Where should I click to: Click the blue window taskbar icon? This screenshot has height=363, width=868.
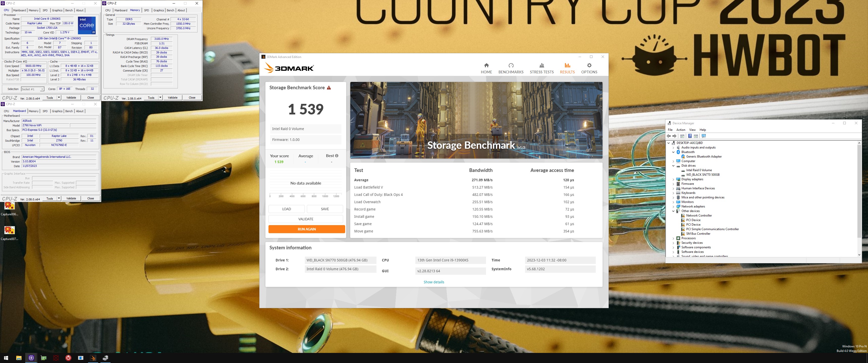click(80, 358)
